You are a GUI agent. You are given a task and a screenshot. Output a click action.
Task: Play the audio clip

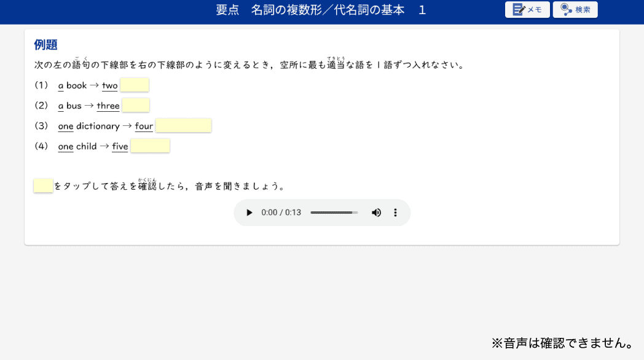click(249, 213)
